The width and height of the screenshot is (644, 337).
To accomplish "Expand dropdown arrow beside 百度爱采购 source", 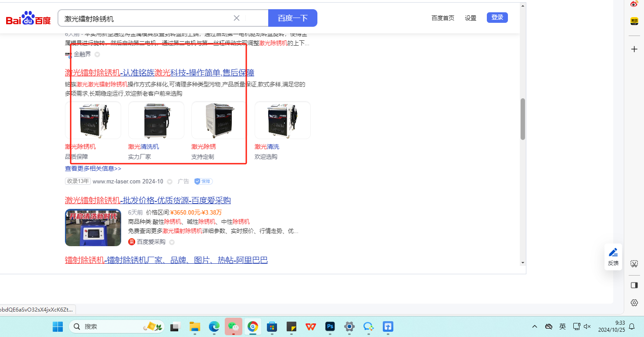I will [x=172, y=242].
